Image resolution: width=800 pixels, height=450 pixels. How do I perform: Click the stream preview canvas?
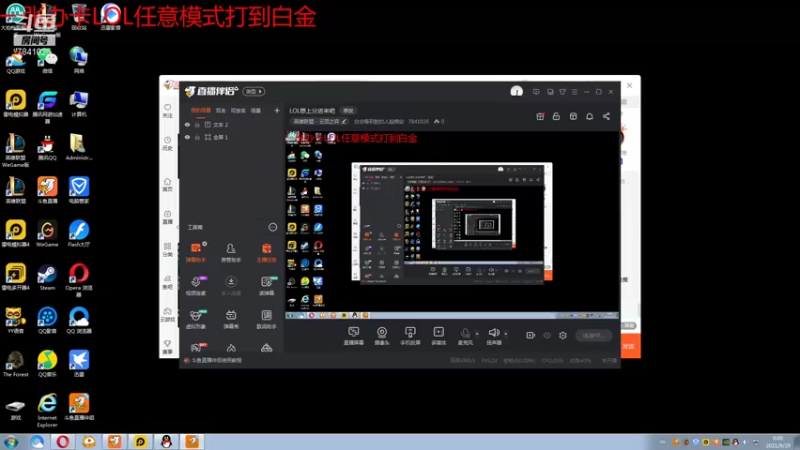(x=452, y=225)
